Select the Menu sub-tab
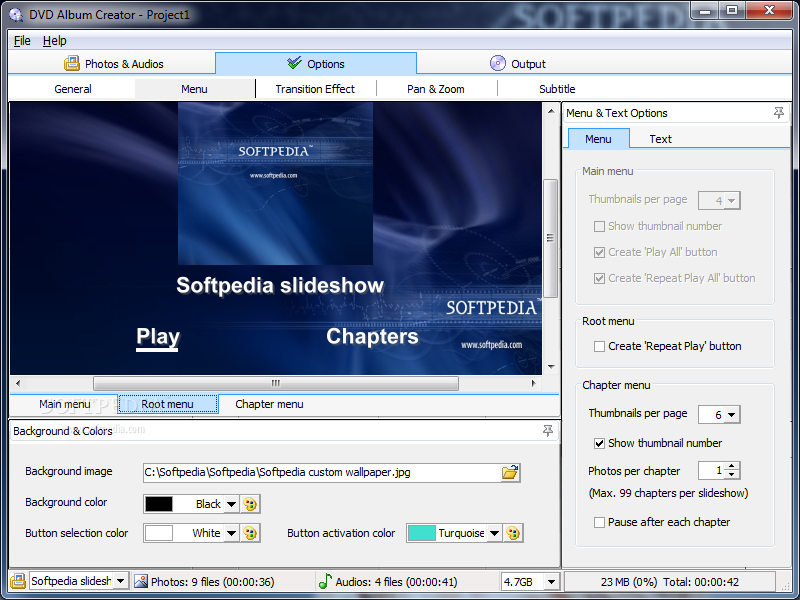Screen dimensions: 800x600 (194, 89)
